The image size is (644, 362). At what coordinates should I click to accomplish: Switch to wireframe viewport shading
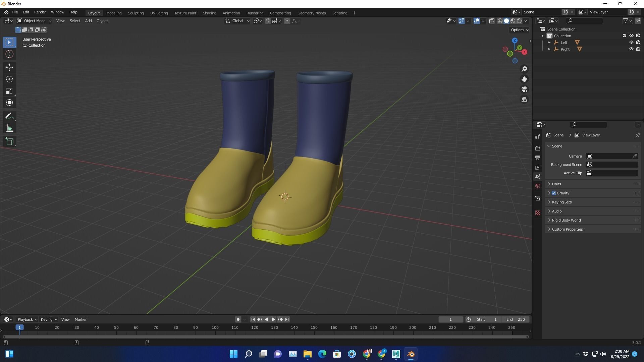click(500, 21)
